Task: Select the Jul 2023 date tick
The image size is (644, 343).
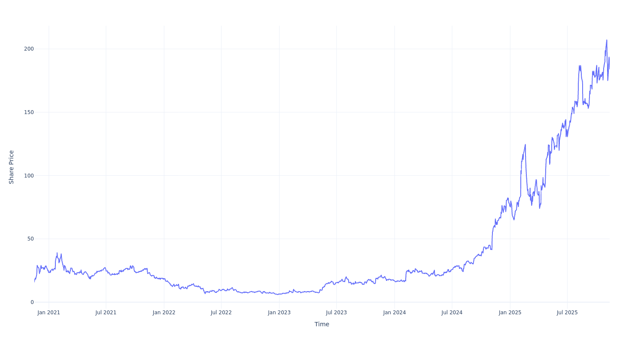Action: click(x=336, y=313)
